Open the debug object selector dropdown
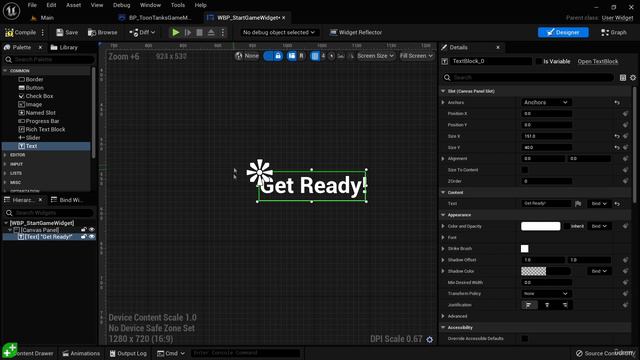 coord(279,32)
